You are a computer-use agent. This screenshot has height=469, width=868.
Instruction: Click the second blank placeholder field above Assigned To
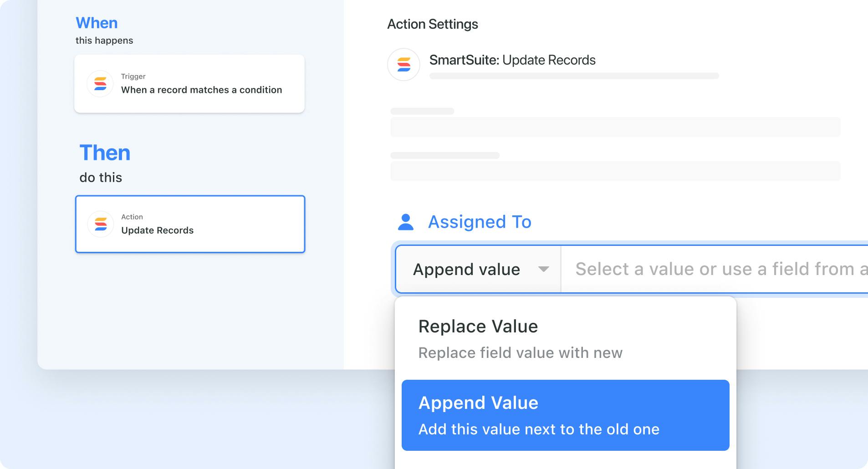[x=615, y=171]
